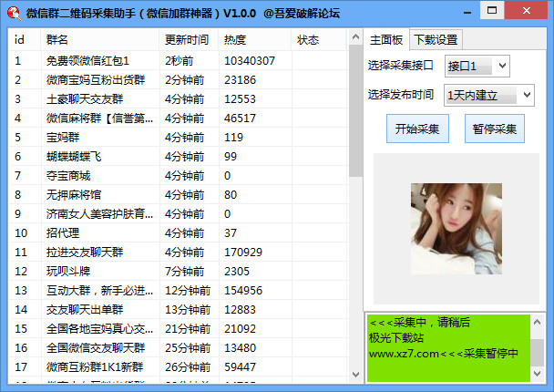Click the green log text area
This screenshot has width=554, height=392.
coord(448,348)
